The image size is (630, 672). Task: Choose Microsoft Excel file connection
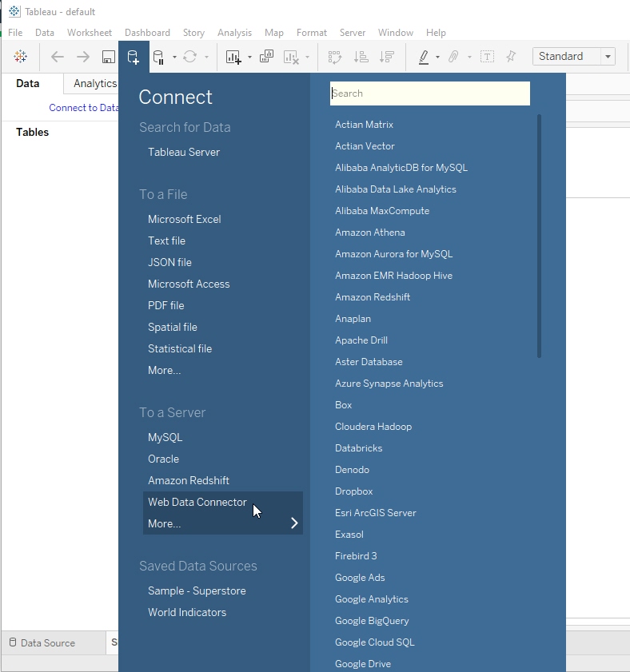185,220
